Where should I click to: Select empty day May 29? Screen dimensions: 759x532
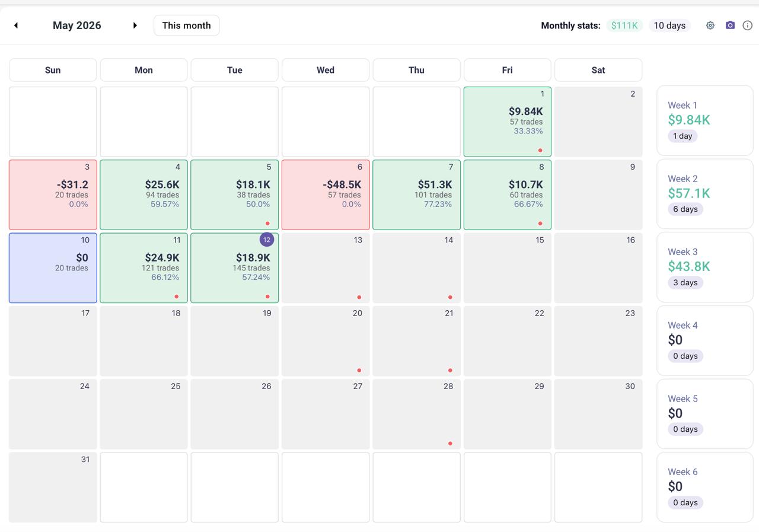tap(508, 414)
